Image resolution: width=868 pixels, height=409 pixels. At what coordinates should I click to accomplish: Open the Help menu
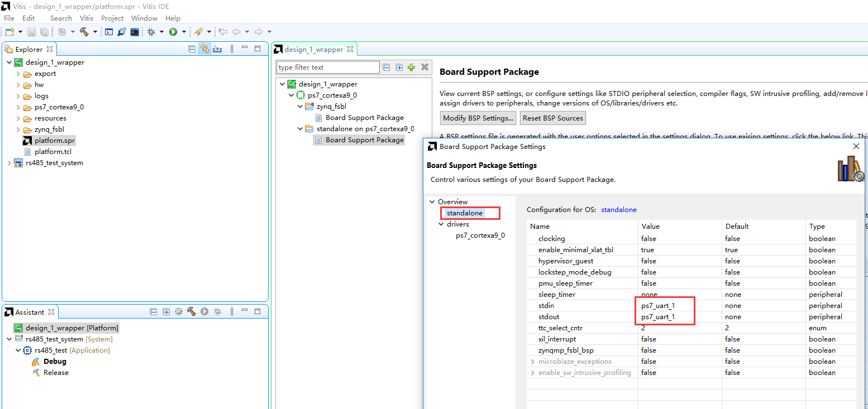pyautogui.click(x=173, y=18)
